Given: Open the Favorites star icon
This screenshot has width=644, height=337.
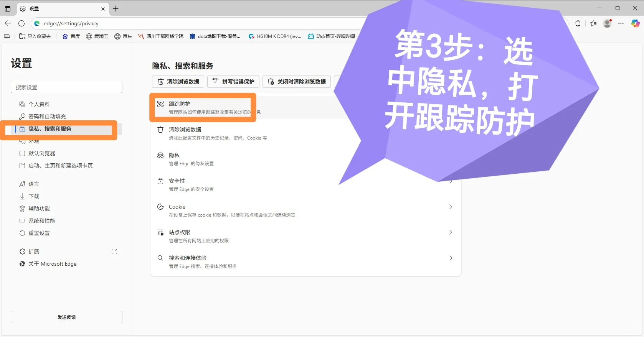Looking at the screenshot, I should 593,23.
